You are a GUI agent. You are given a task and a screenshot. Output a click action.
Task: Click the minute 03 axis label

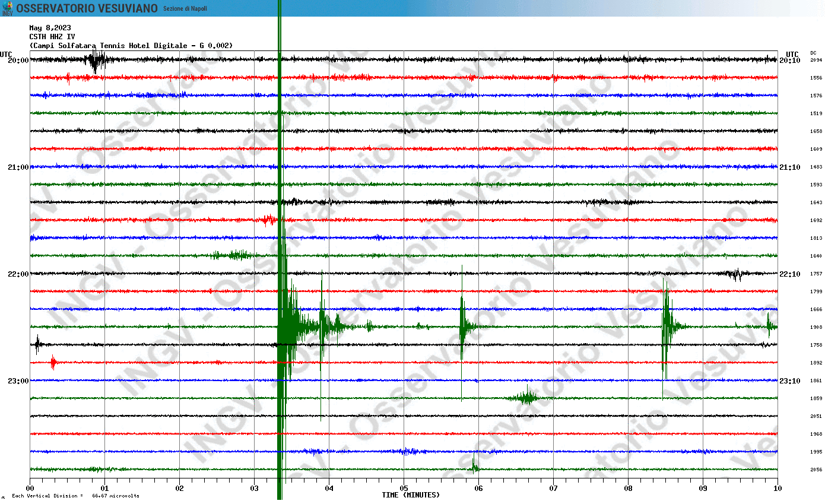(254, 489)
